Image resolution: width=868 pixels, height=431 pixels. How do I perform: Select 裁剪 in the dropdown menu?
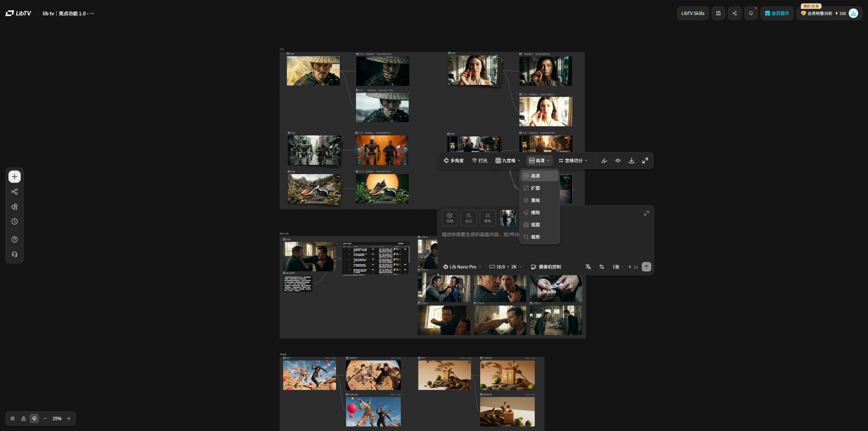pos(539,237)
